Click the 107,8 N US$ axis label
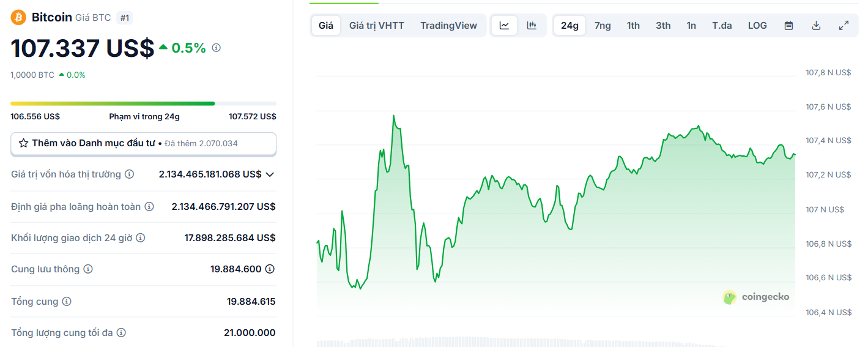Screen dimensions: 868x347 click(828, 73)
